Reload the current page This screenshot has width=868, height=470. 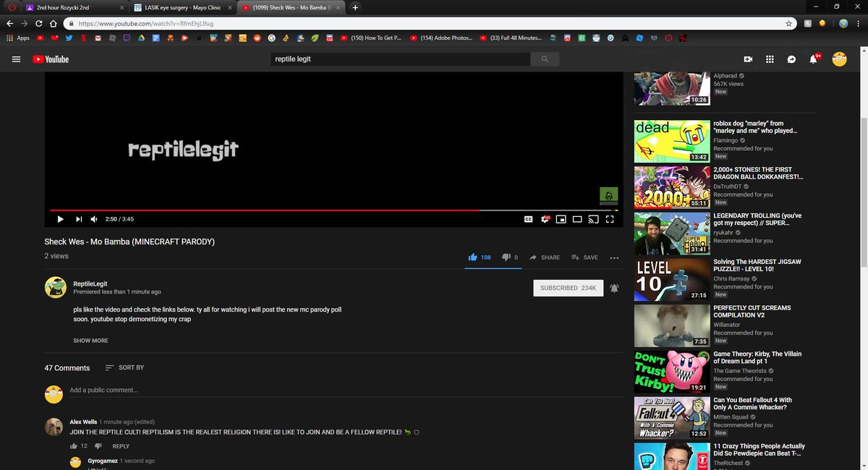[38, 23]
